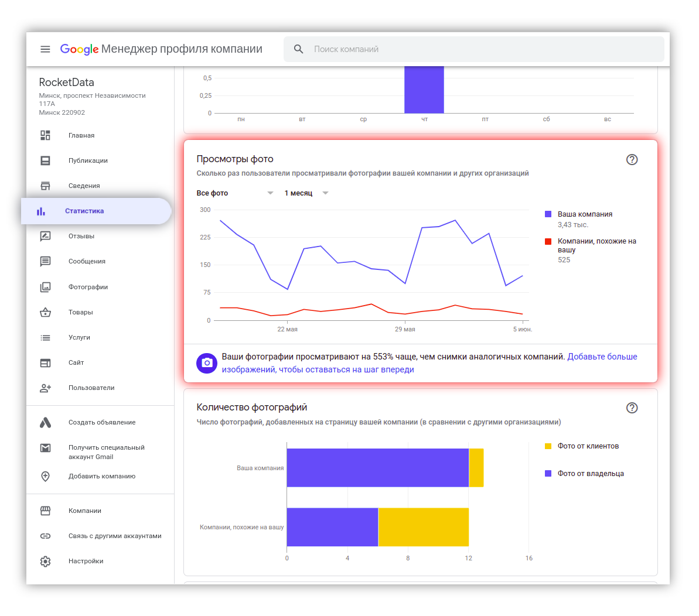Click the yellow Фото от клиентов swatch
The image size is (699, 616).
click(x=548, y=446)
